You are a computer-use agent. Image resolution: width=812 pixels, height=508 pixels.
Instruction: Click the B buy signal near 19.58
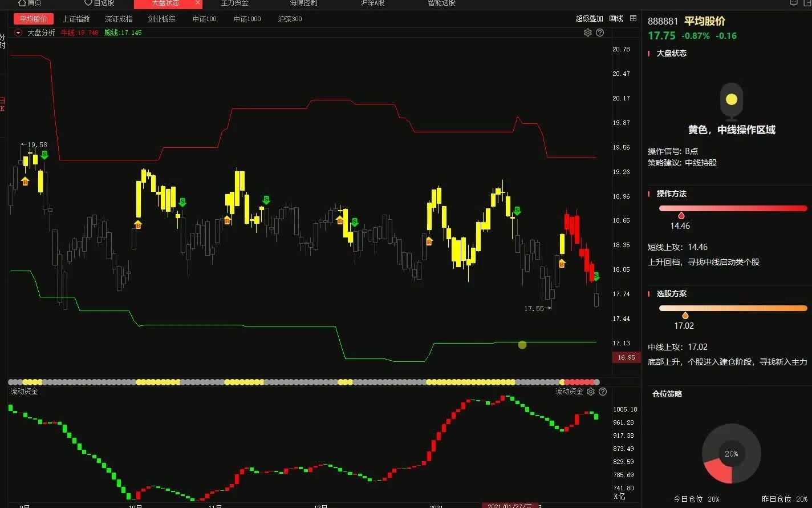point(25,181)
